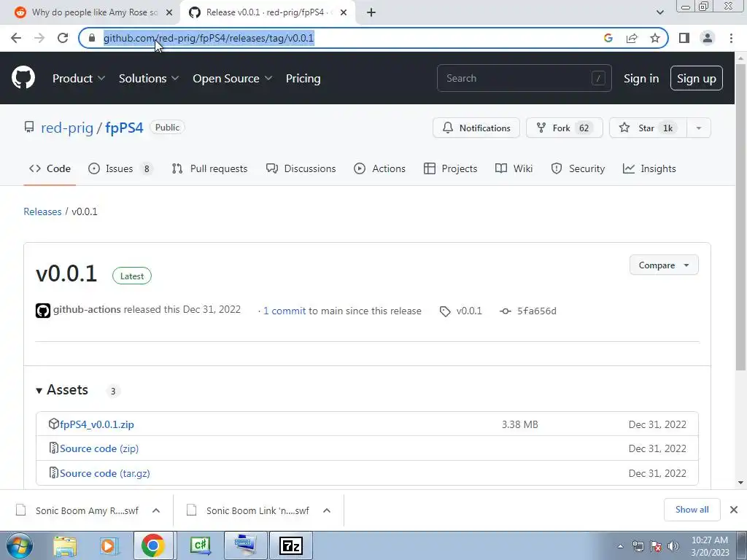
Task: Open Chrome three-dot menu
Action: tap(731, 38)
